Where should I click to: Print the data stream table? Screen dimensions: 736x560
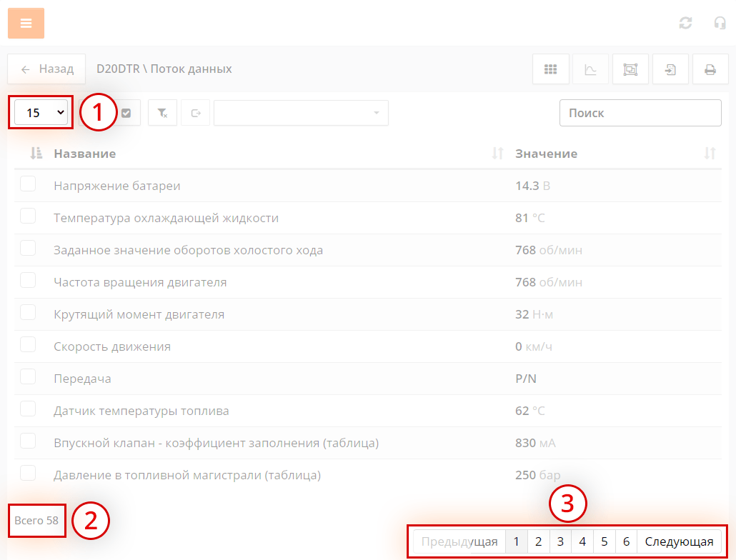[x=710, y=69]
